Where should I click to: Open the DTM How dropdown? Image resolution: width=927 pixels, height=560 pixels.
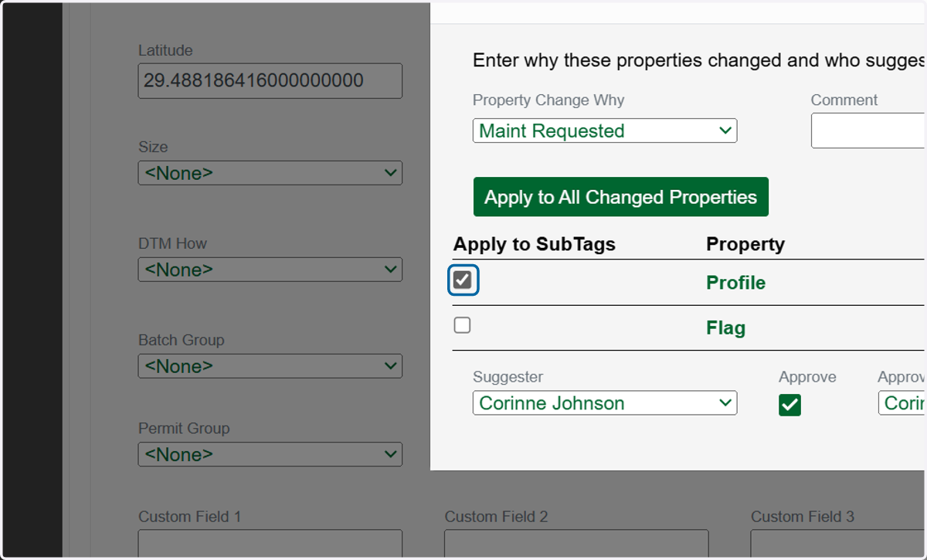[270, 270]
